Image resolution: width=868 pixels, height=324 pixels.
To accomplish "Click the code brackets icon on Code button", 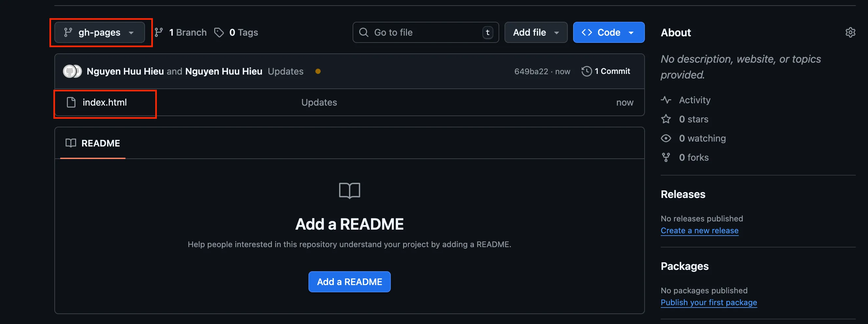I will (587, 32).
